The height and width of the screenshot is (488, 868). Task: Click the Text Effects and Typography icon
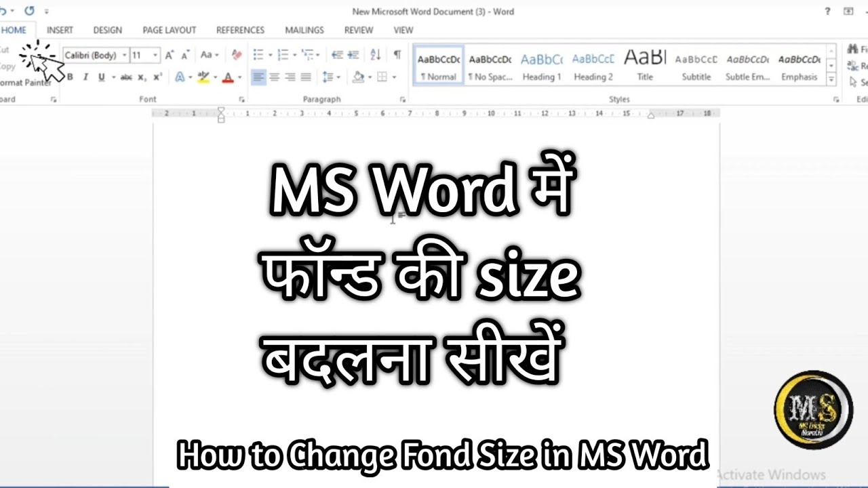[x=180, y=77]
